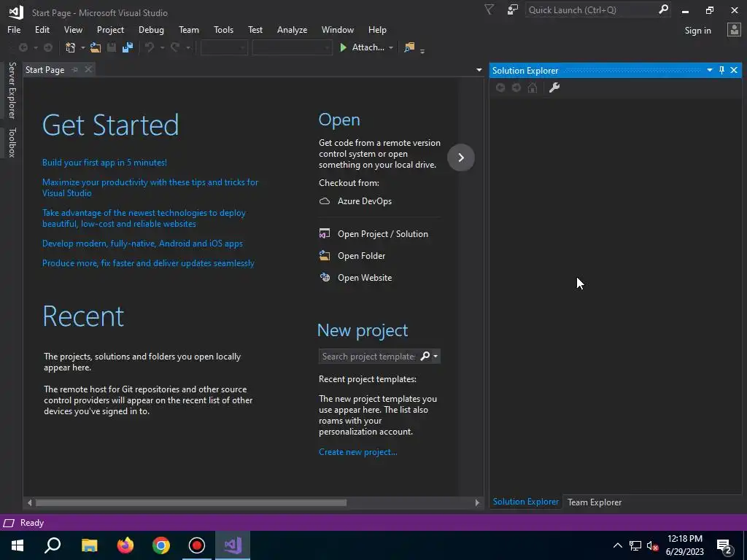Viewport: 747px width, 560px height.
Task: Click the Redo toolbar icon
Action: [x=175, y=47]
